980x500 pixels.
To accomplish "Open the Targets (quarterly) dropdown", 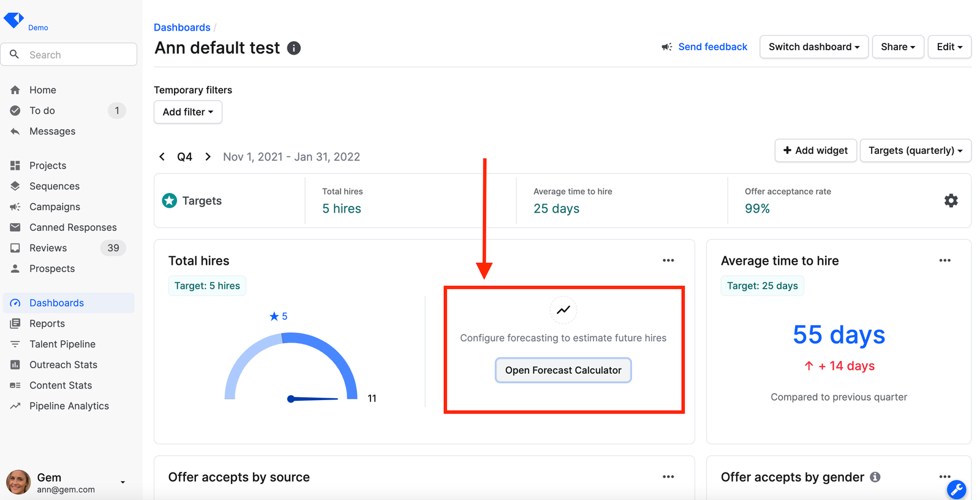I will pos(915,151).
